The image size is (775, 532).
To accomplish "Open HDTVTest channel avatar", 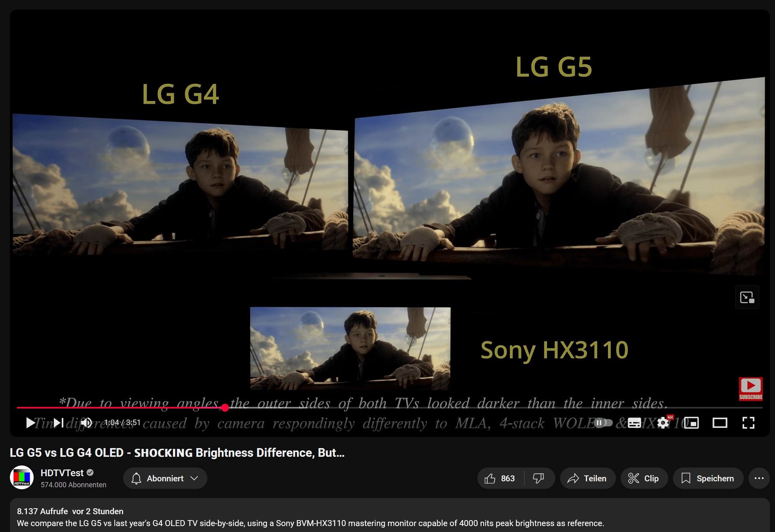I will [22, 477].
